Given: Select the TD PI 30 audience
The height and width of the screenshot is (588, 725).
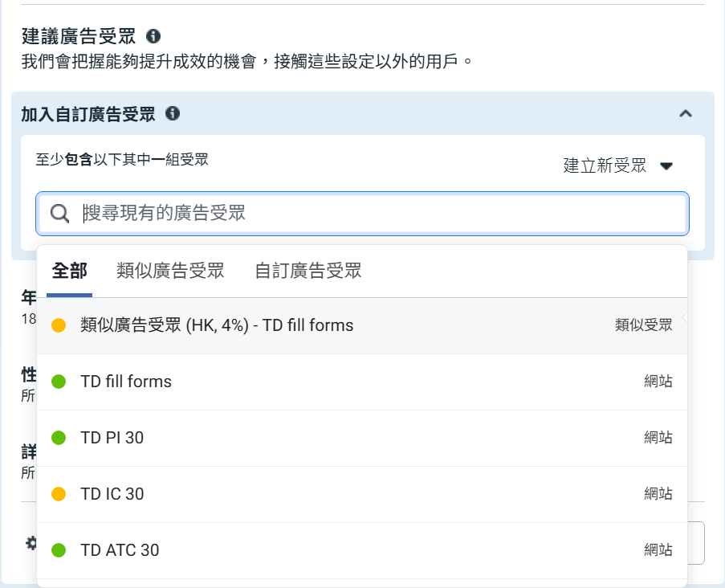Looking at the screenshot, I should (x=112, y=438).
